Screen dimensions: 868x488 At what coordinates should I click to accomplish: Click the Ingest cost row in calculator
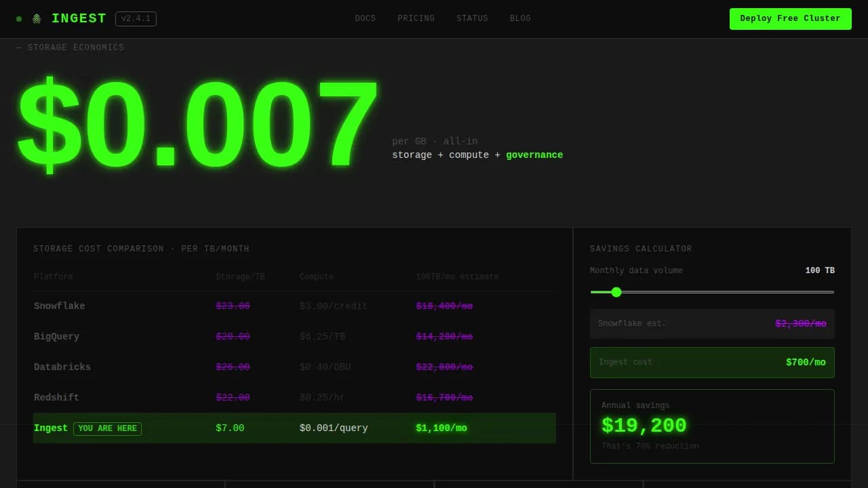(x=712, y=363)
